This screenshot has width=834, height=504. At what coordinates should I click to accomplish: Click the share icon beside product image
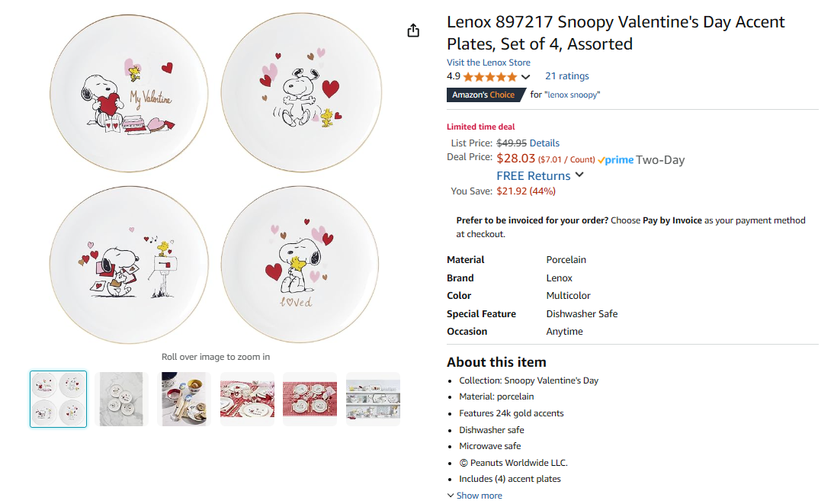[x=413, y=30]
